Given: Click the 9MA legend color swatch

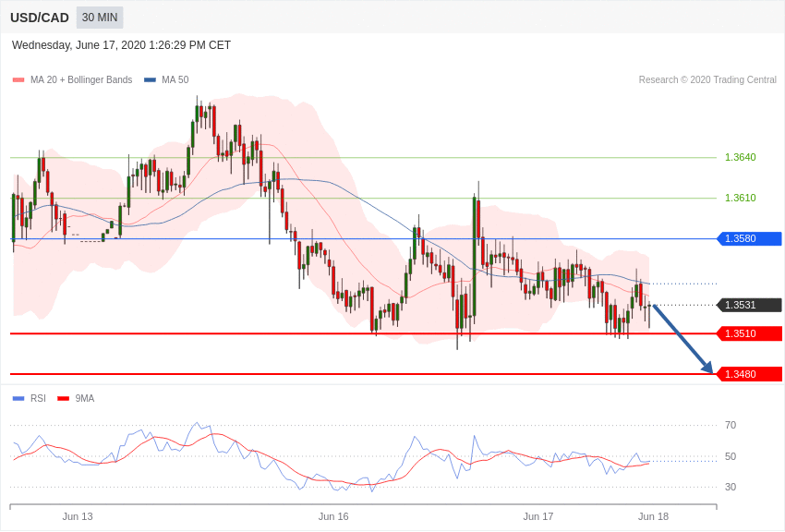Looking at the screenshot, I should 64,398.
